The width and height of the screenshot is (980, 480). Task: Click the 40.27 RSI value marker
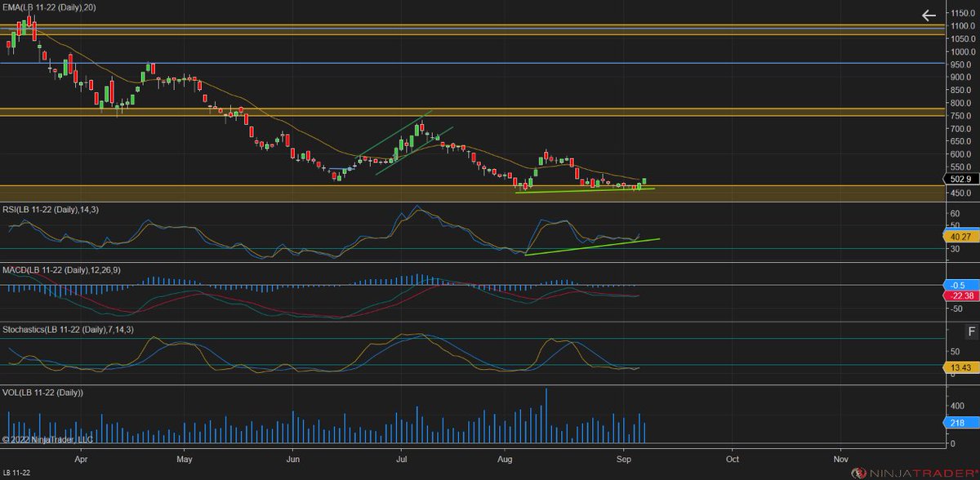click(x=961, y=236)
